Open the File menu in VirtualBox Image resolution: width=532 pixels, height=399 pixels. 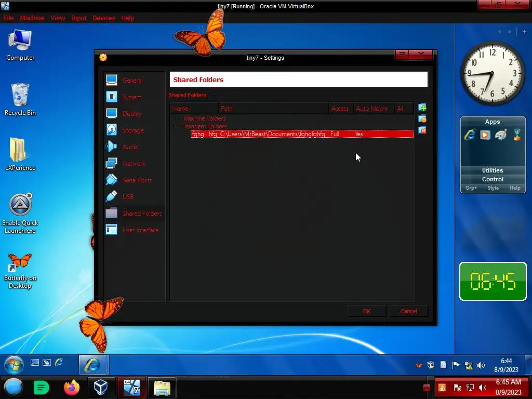(x=8, y=18)
